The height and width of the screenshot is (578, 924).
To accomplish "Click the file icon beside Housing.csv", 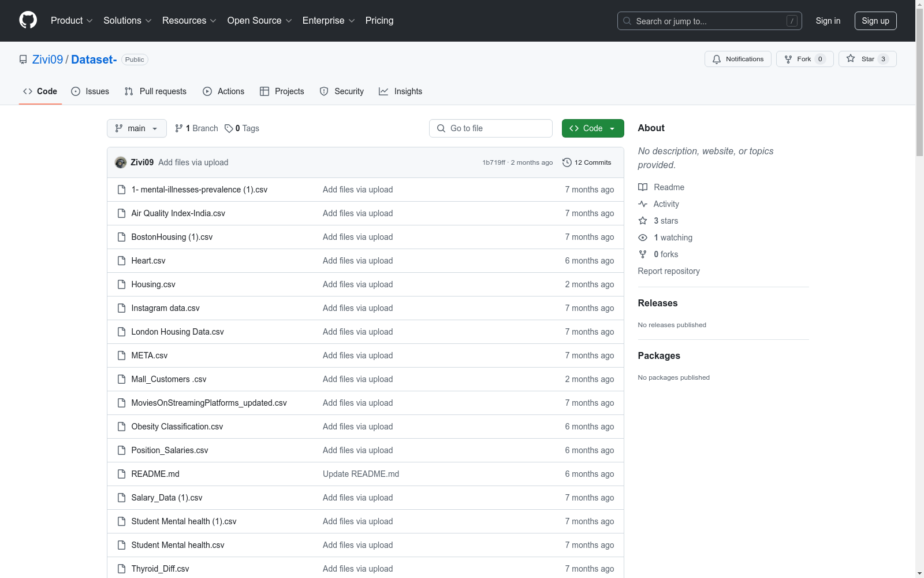I will [121, 284].
